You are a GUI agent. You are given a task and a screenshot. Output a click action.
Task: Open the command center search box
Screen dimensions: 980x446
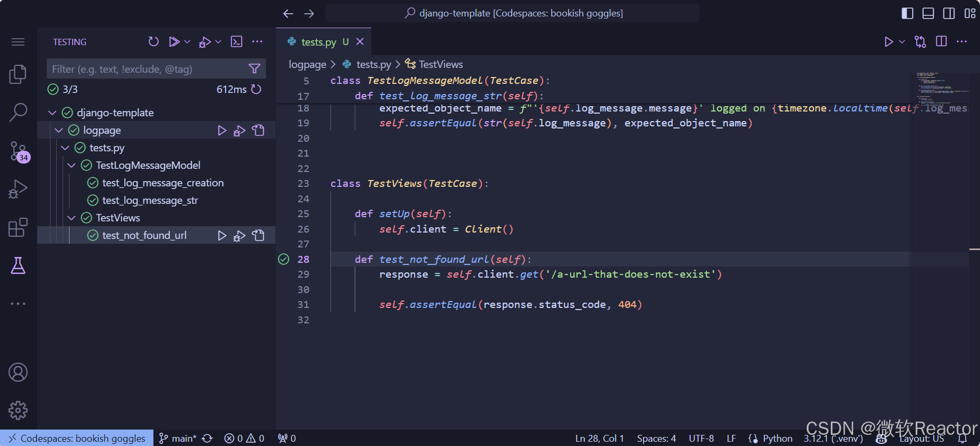pos(512,13)
